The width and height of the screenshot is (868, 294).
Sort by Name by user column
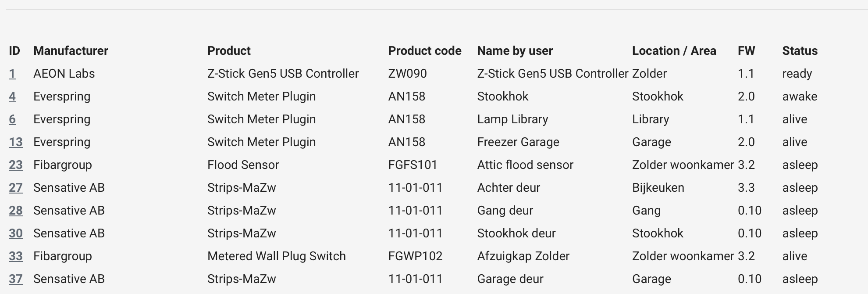515,50
